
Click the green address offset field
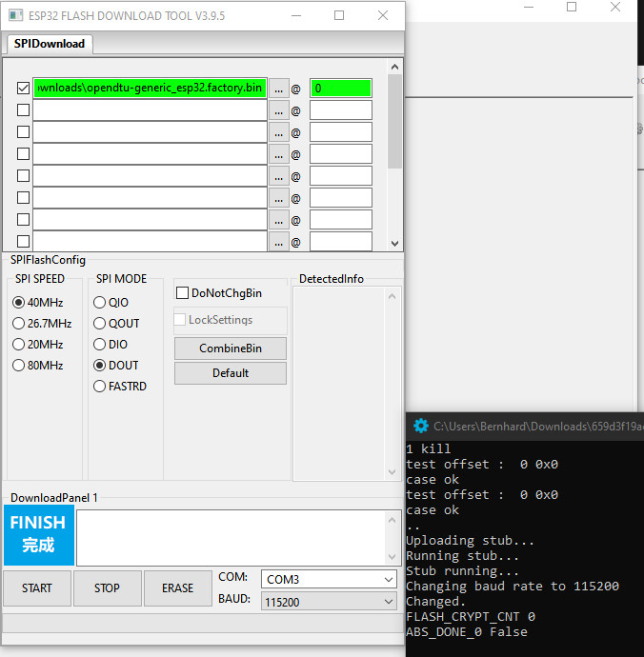pyautogui.click(x=340, y=89)
